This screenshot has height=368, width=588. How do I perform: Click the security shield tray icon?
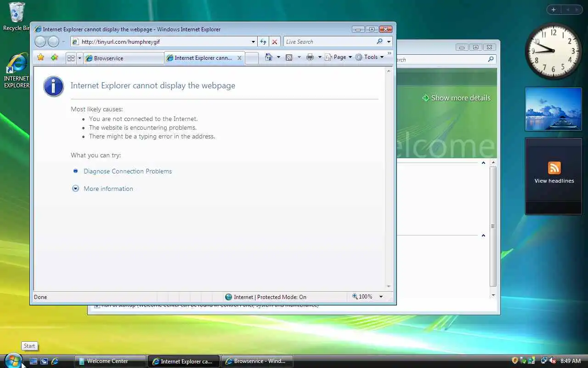point(515,361)
